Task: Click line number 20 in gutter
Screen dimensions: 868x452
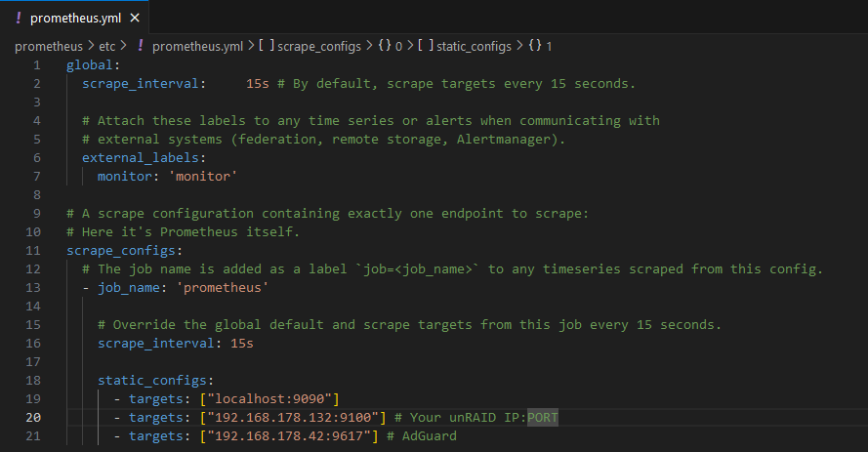Action: click(33, 417)
